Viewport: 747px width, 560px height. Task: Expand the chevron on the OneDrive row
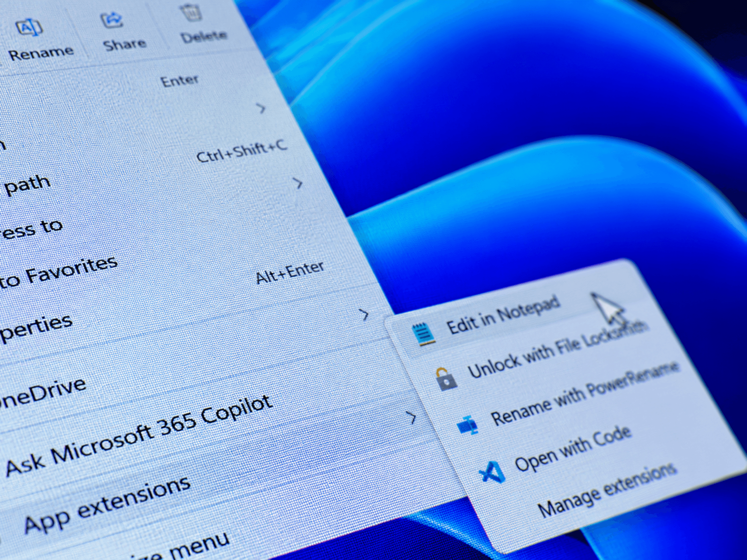(x=364, y=314)
